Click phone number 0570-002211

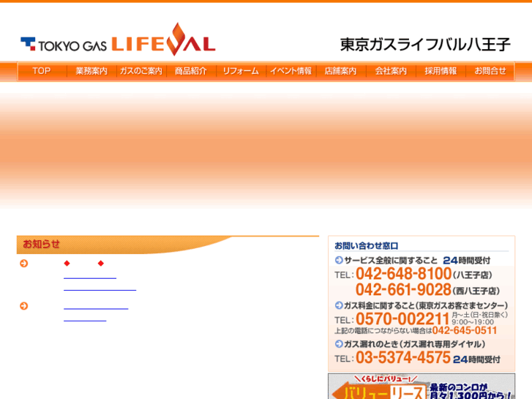tap(402, 319)
